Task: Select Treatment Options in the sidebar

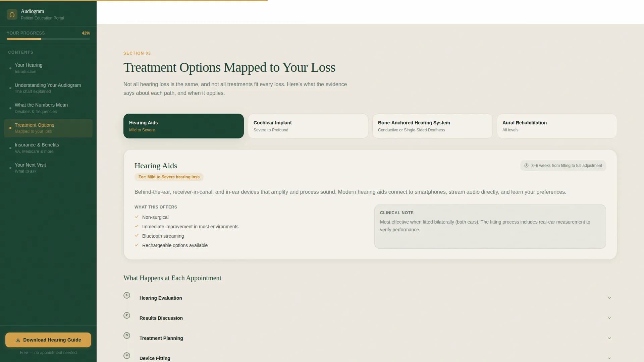Action: [x=48, y=128]
